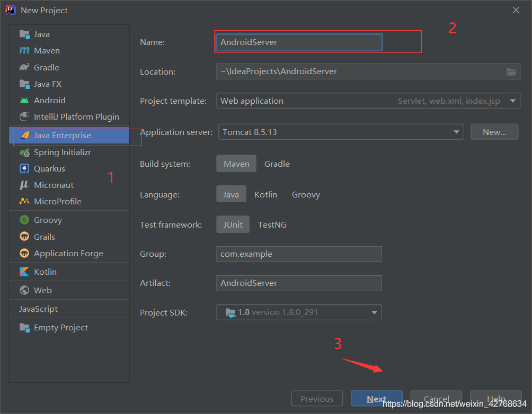Viewport: 532px width, 414px height.
Task: Choose Groovy as the language
Action: (x=306, y=194)
